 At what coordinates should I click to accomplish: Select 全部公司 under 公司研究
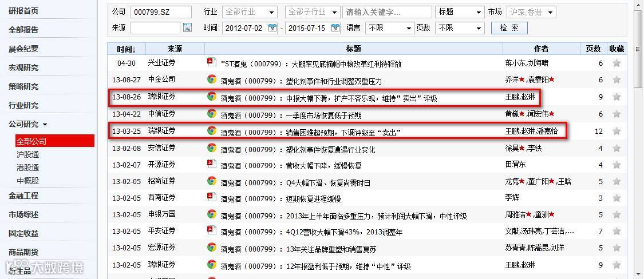pos(54,141)
